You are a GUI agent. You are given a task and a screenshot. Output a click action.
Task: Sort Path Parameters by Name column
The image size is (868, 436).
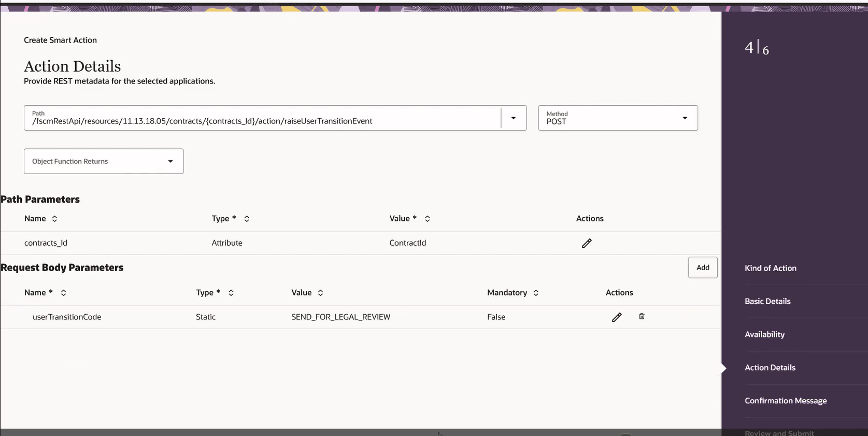54,219
